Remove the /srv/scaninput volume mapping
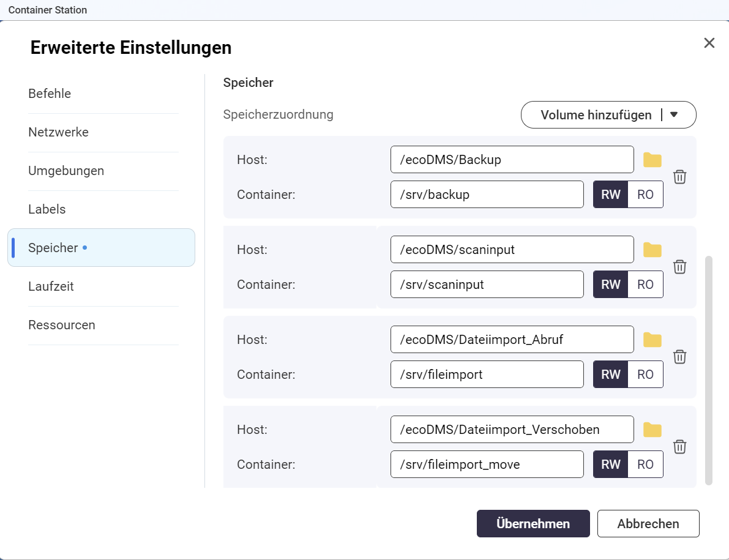 [679, 267]
